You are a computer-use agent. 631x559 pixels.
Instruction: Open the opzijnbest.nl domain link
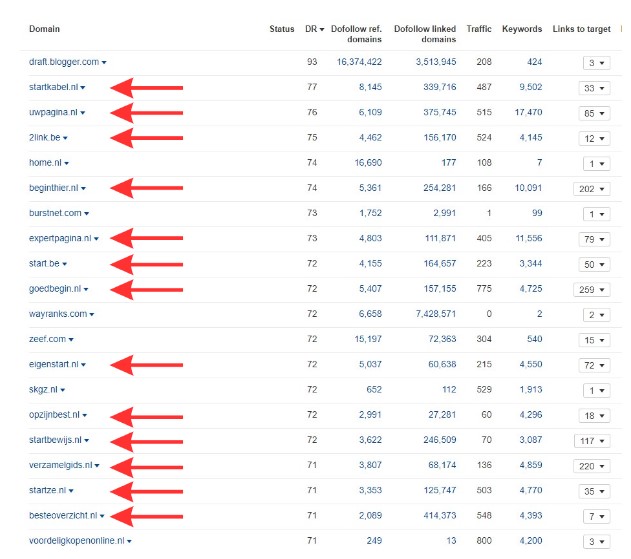(54, 415)
